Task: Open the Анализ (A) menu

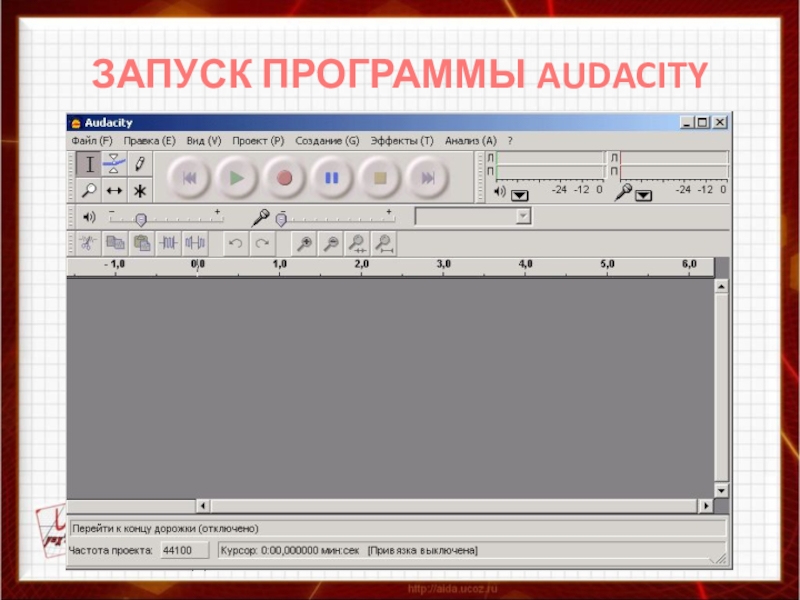Action: point(470,141)
